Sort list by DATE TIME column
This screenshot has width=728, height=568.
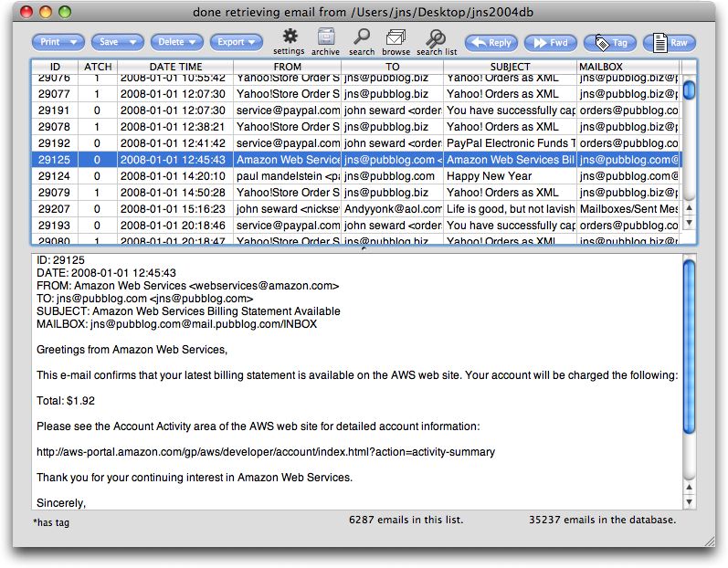[175, 67]
